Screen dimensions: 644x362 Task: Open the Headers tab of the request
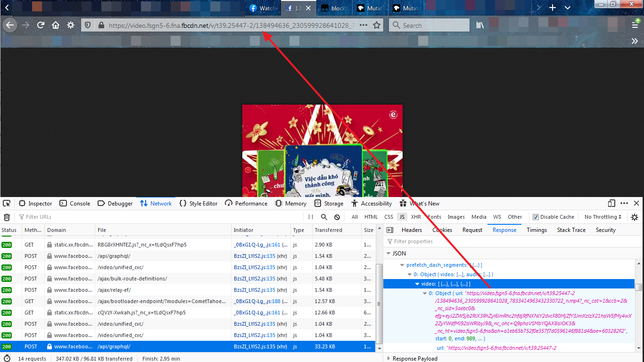pos(412,230)
